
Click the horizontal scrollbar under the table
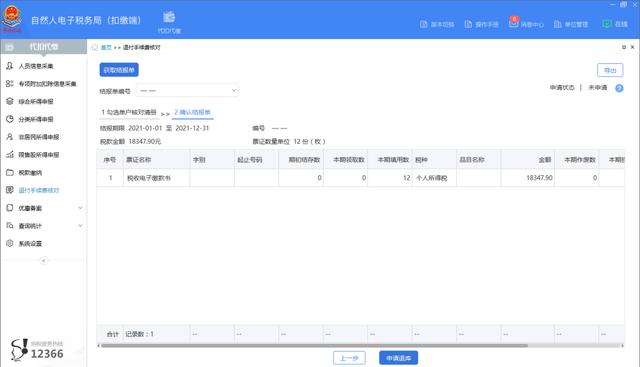pos(314,345)
